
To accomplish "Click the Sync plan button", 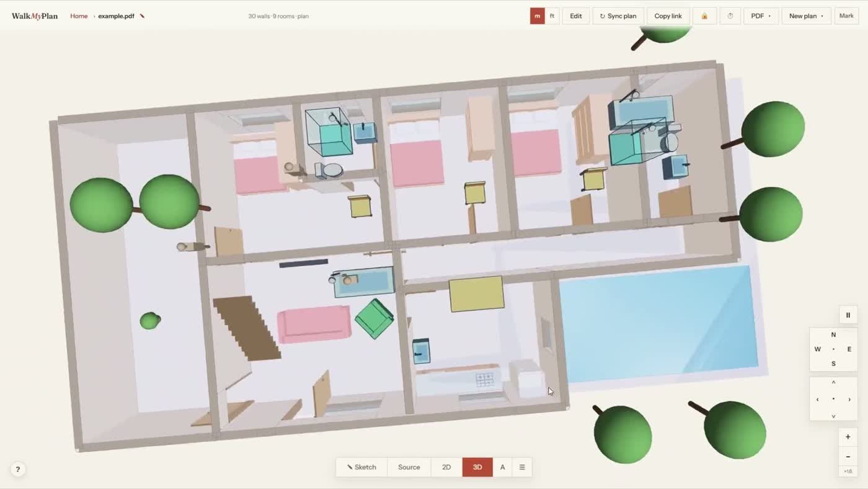I will click(618, 16).
